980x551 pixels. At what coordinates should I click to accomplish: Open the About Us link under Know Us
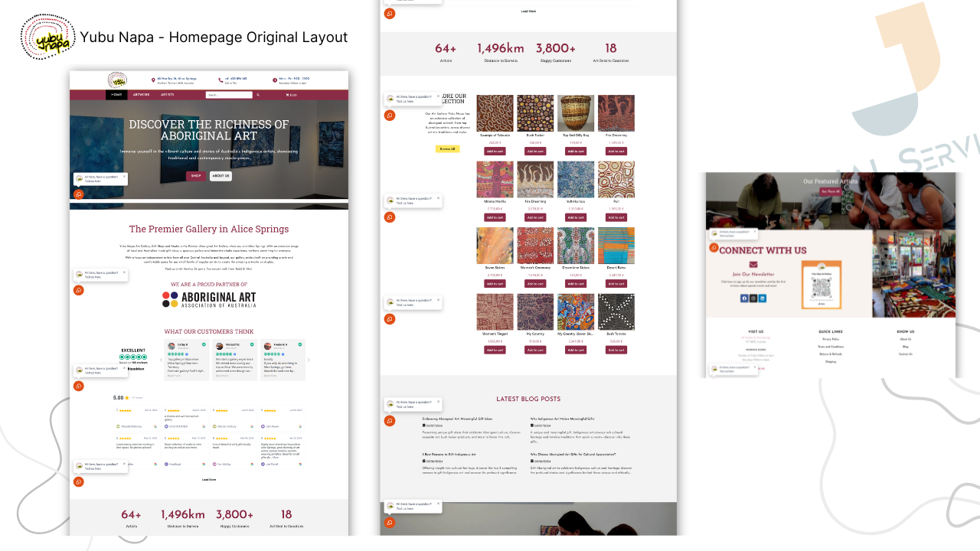pos(906,339)
